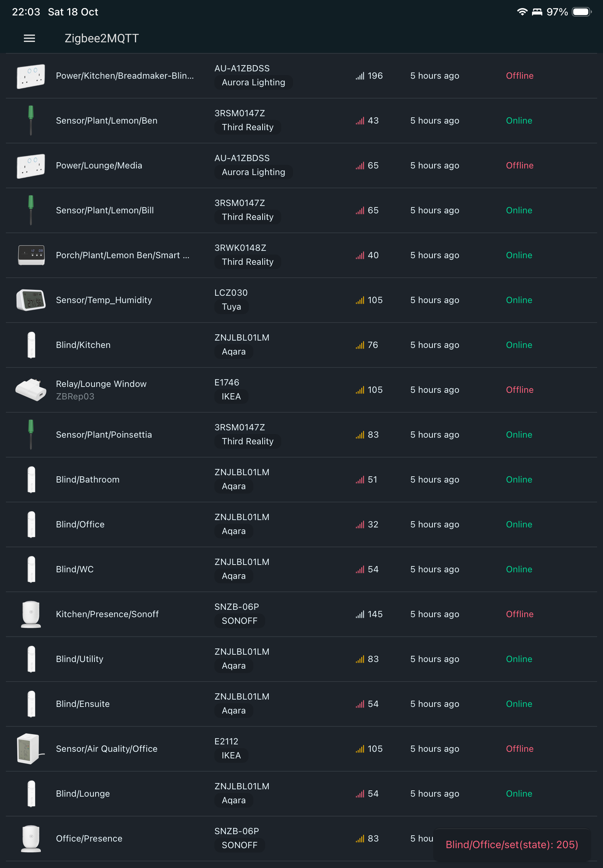This screenshot has height=868, width=603.
Task: Open the hamburger navigation menu
Action: pyautogui.click(x=29, y=38)
